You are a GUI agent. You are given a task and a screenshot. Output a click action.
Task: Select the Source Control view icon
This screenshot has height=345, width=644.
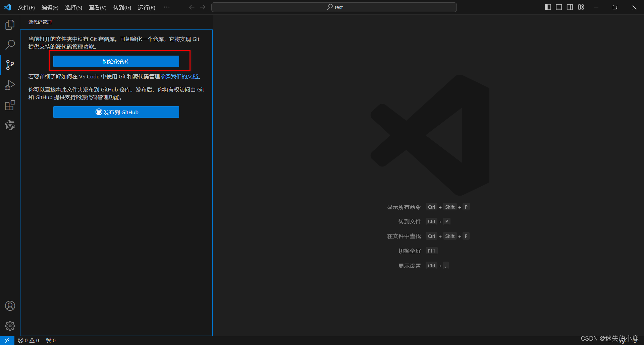pyautogui.click(x=10, y=65)
